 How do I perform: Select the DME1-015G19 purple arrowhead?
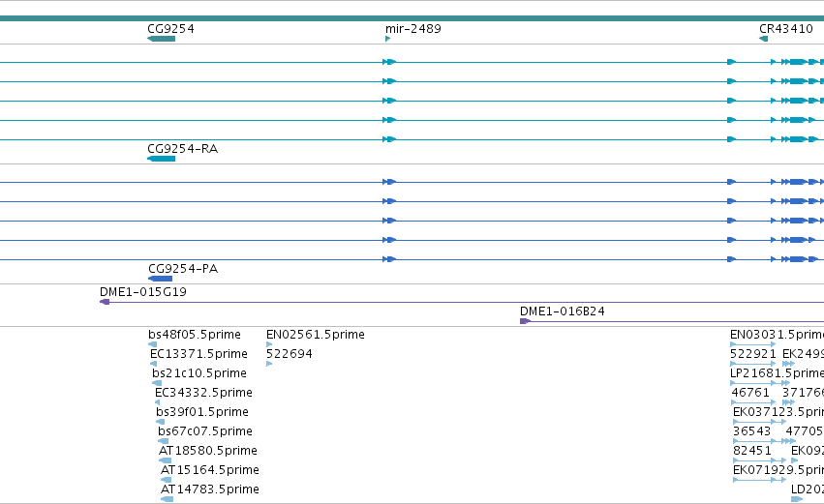click(105, 302)
